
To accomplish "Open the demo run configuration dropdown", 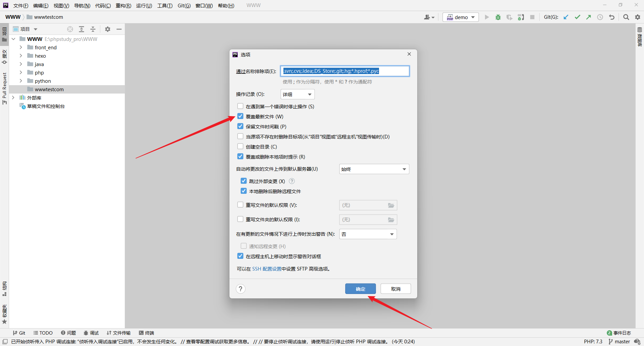I will click(461, 17).
